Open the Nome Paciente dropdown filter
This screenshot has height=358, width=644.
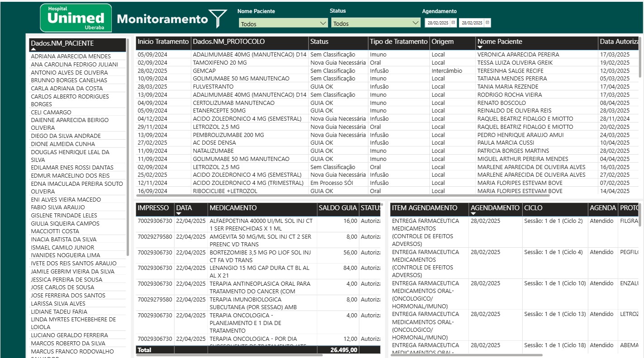point(283,23)
